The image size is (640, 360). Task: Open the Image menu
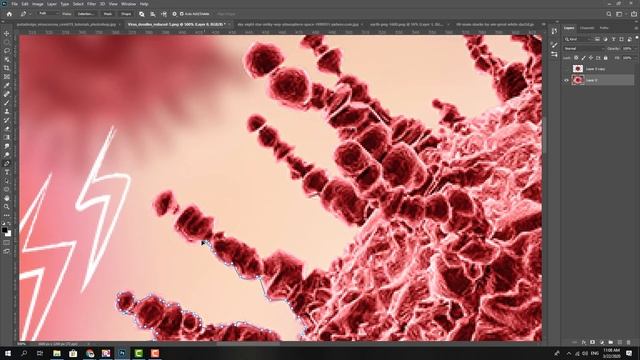click(x=37, y=4)
